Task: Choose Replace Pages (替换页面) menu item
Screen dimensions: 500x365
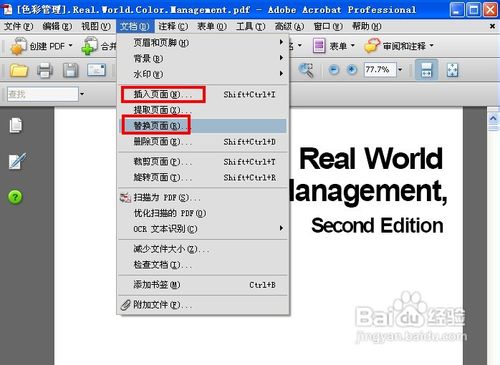Action: coord(202,126)
